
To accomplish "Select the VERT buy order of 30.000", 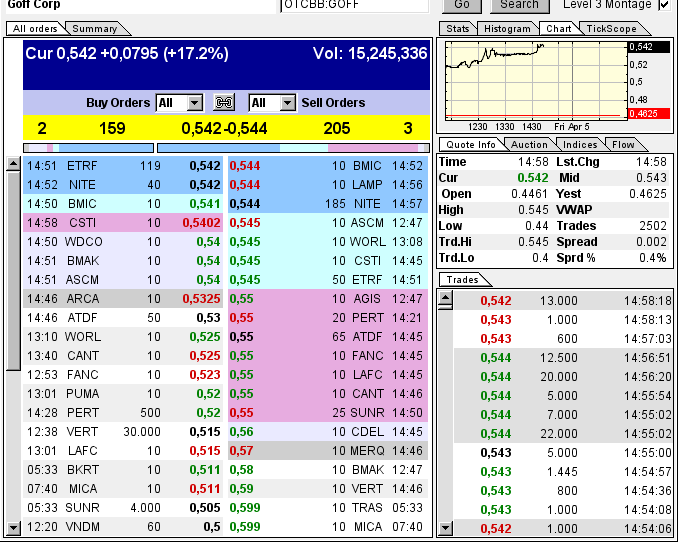I will [123, 432].
